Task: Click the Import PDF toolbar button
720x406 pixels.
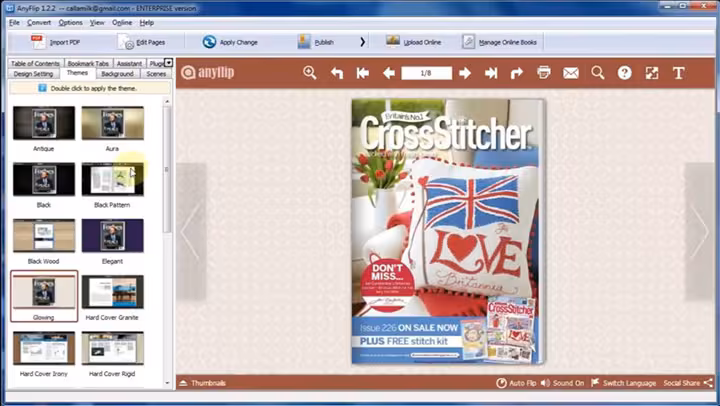Action: [56, 42]
